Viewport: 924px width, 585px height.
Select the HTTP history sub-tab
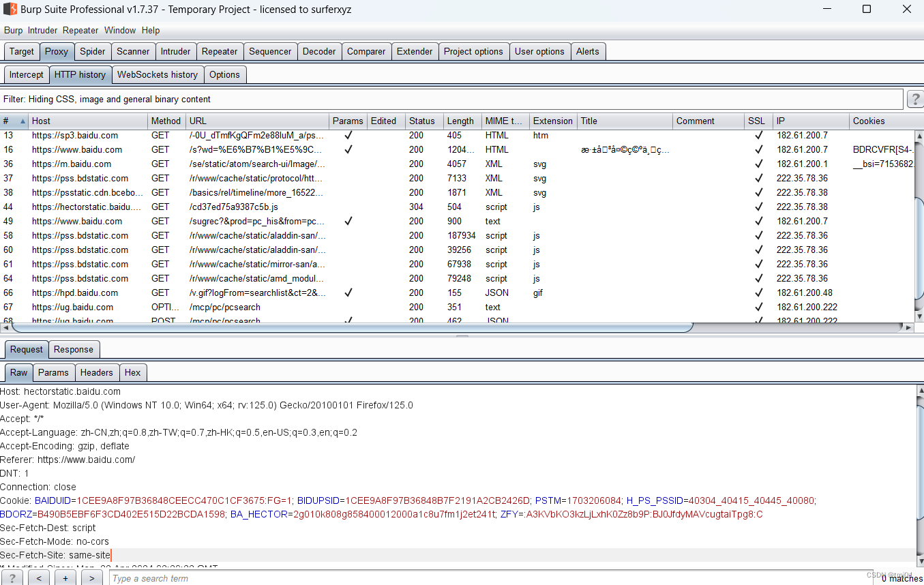click(x=80, y=74)
